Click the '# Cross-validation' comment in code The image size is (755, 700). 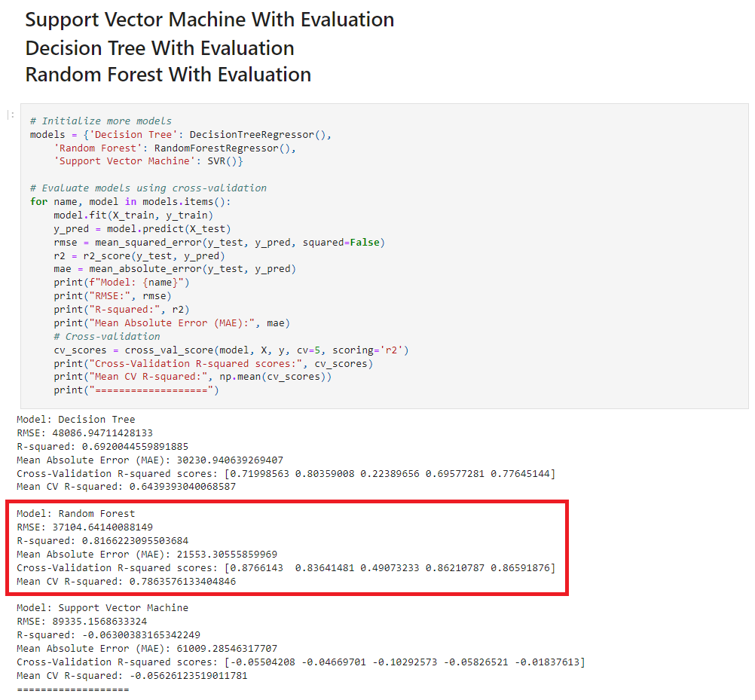point(107,336)
